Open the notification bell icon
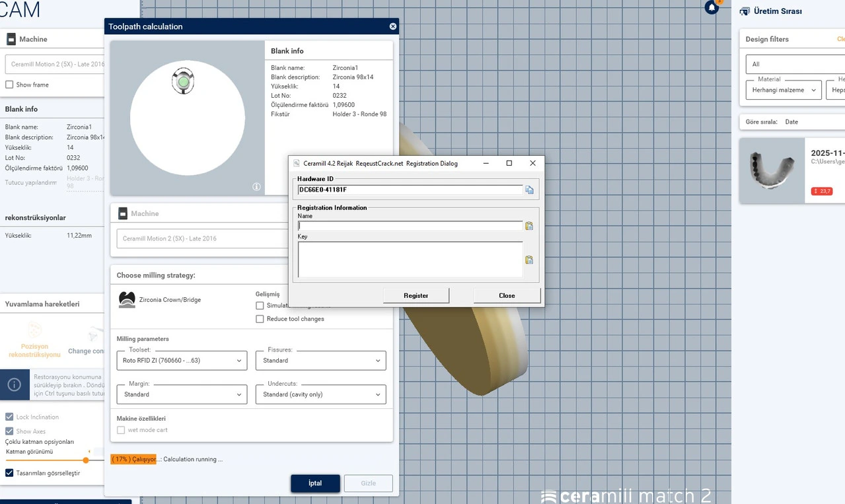Image resolution: width=845 pixels, height=504 pixels. click(712, 7)
